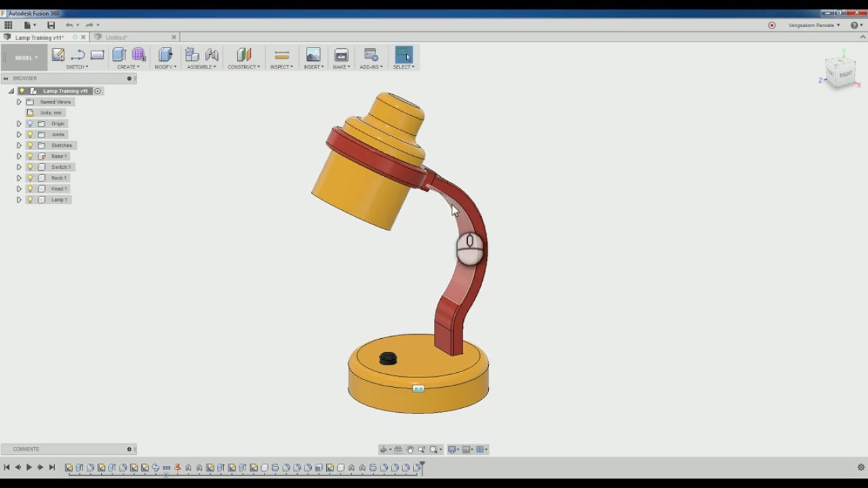Open the CREATE menu
The image size is (868, 488).
(128, 67)
